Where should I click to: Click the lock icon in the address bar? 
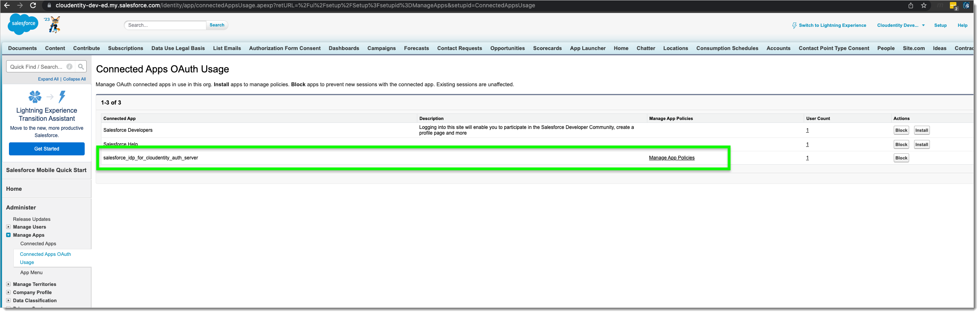(x=49, y=5)
